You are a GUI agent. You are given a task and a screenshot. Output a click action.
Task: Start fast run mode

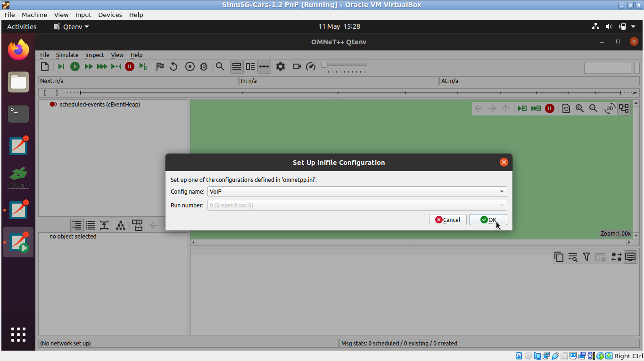click(x=89, y=66)
